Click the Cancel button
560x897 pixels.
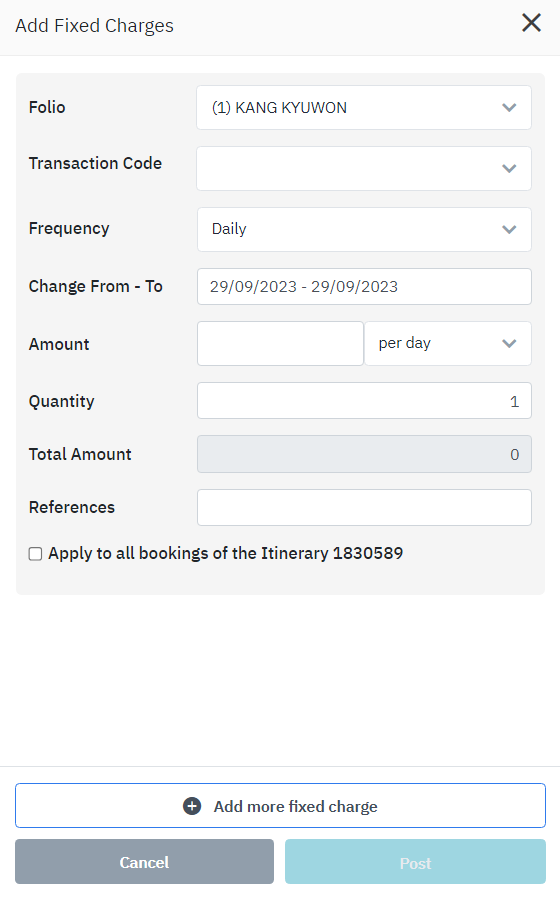144,862
